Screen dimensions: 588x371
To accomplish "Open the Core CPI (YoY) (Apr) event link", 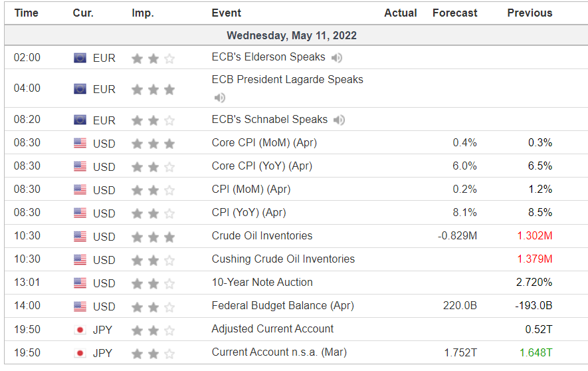I will 262,166.
